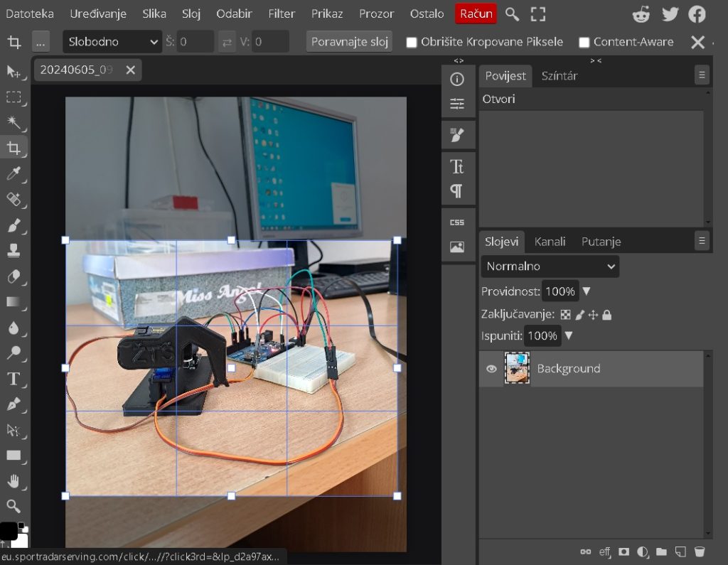The width and height of the screenshot is (728, 565).
Task: Click the black foreground color swatch
Action: [x=8, y=531]
